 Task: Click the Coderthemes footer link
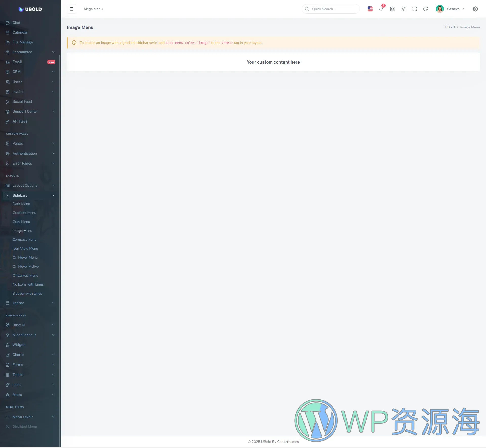[x=288, y=442]
